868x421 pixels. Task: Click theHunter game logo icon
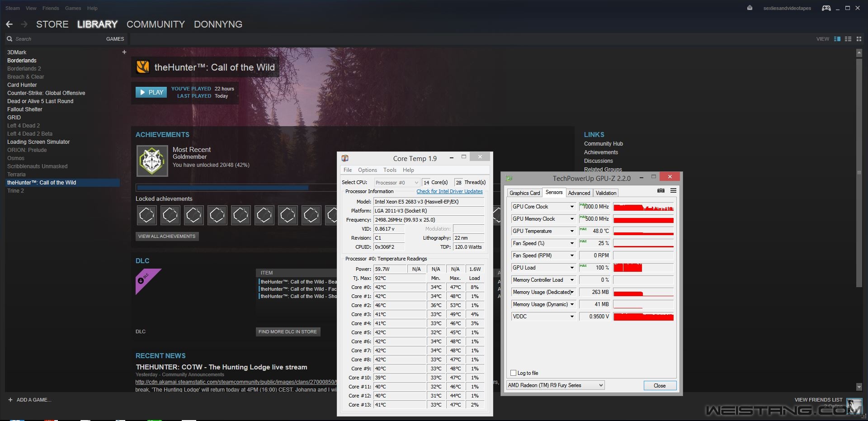click(x=143, y=67)
